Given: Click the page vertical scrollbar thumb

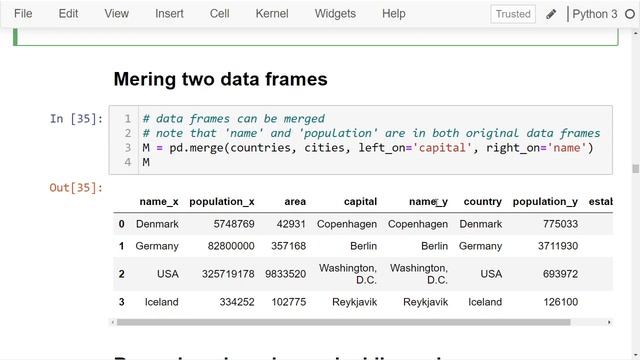Looking at the screenshot, I should (636, 168).
